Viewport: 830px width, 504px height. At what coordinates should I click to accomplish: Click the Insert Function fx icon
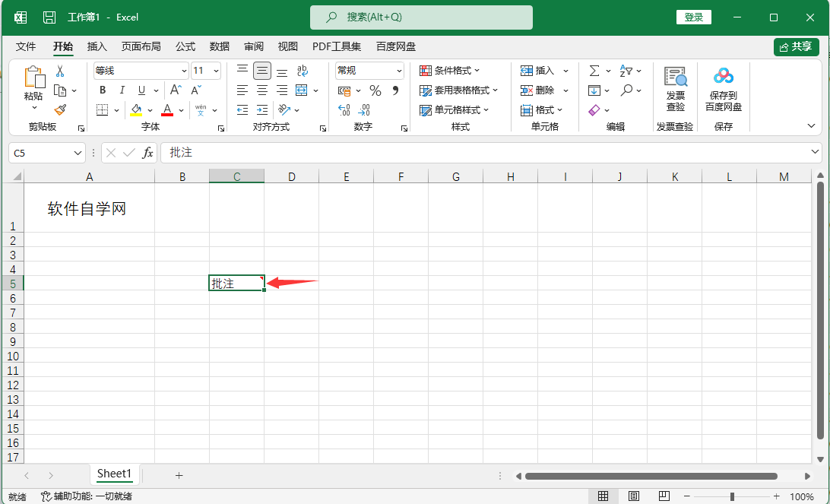coord(147,153)
